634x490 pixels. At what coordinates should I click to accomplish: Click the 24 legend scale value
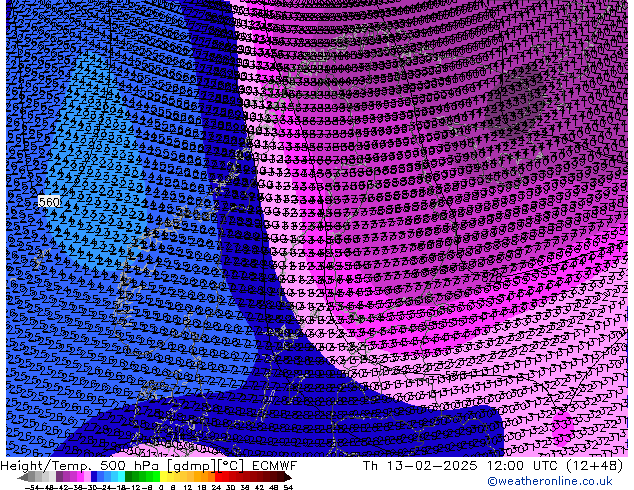(216, 488)
